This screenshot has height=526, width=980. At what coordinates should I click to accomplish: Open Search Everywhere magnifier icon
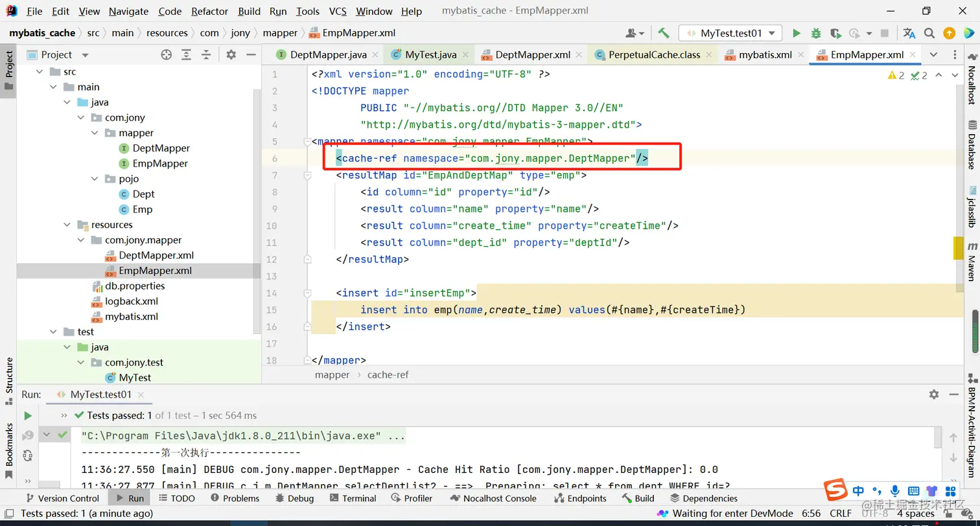[x=929, y=33]
